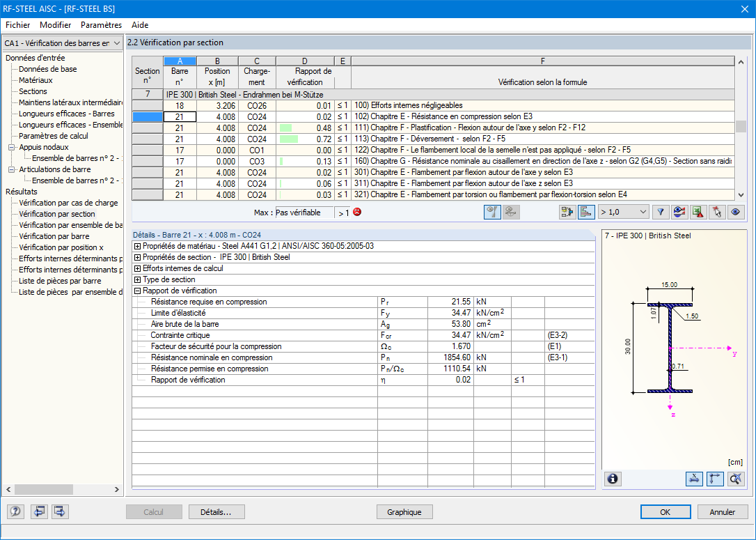Reset section view zoom icon
Screen dimensions: 756x540
736,479
